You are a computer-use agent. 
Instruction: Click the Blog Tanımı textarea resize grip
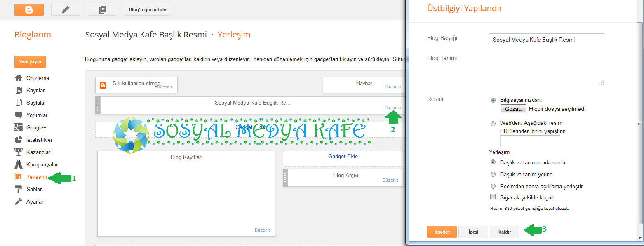tap(602, 83)
